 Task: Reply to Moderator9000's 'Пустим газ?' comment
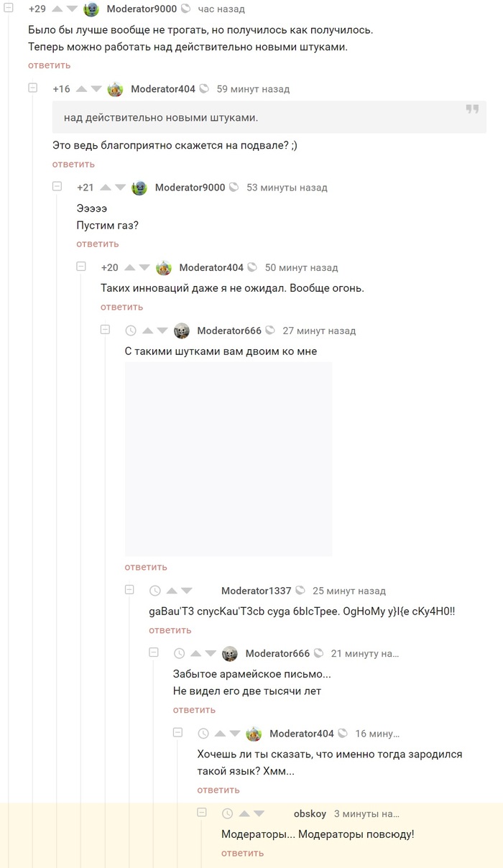click(x=98, y=244)
